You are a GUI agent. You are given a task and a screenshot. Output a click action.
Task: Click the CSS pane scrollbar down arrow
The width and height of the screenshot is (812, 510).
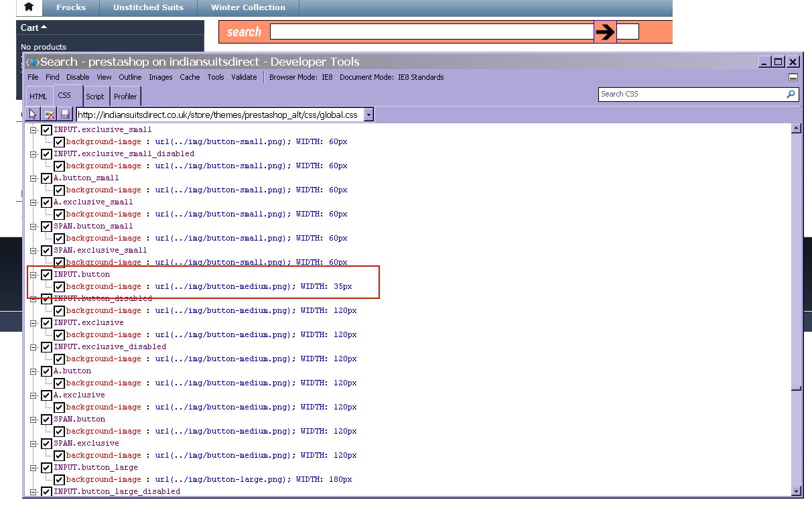797,491
